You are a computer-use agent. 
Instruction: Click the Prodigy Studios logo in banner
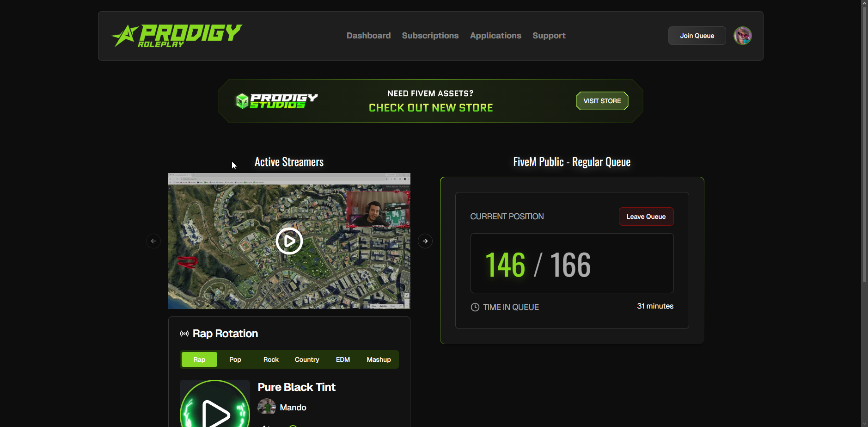pyautogui.click(x=277, y=101)
